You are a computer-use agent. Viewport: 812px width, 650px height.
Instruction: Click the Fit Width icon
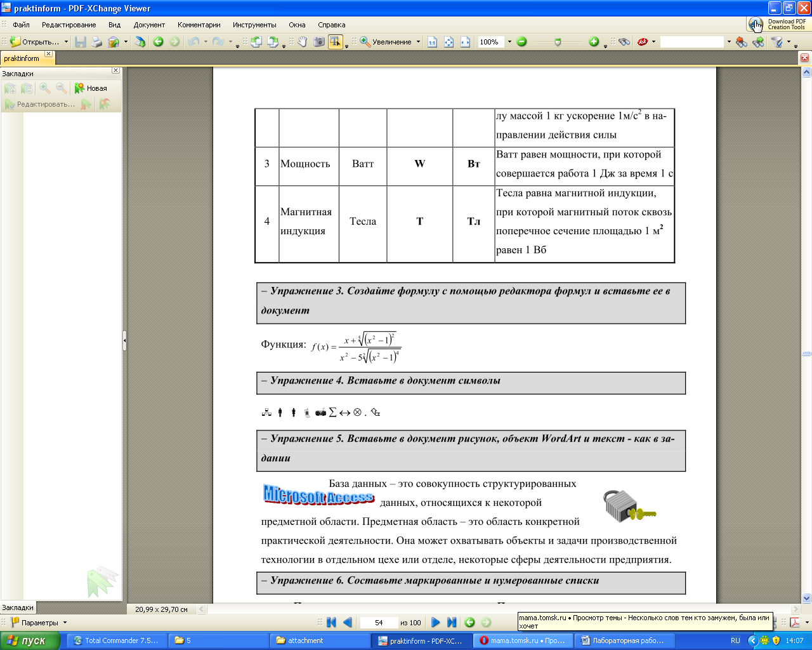[x=466, y=42]
